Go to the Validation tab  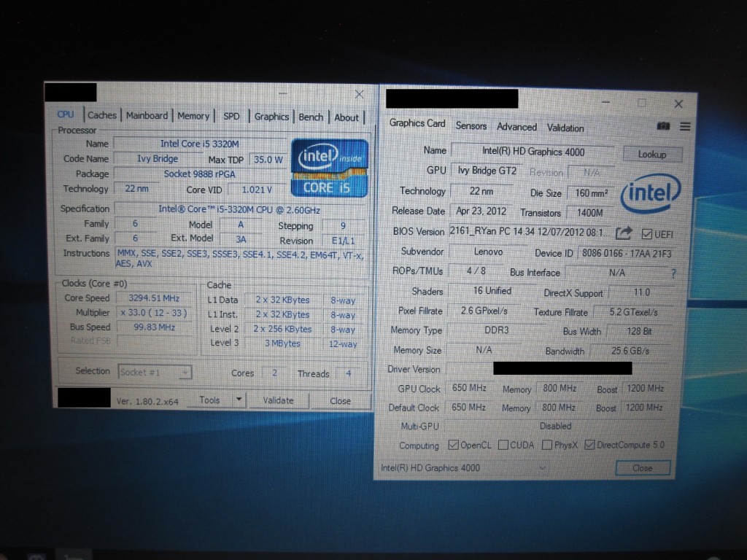click(x=565, y=128)
